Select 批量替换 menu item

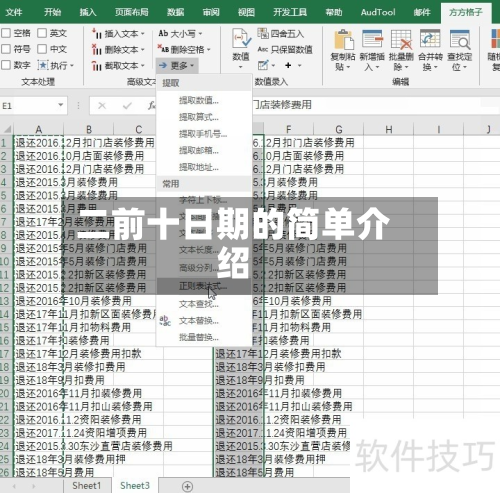[203, 337]
